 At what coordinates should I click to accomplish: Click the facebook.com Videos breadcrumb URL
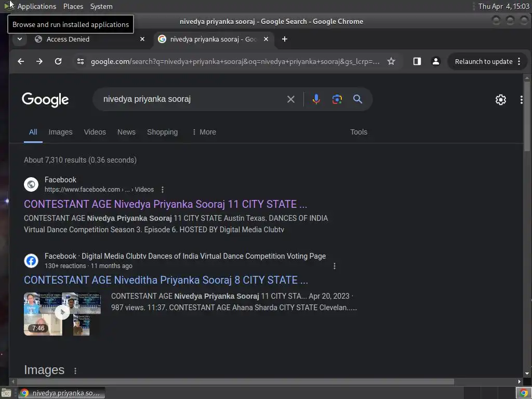[x=99, y=189]
